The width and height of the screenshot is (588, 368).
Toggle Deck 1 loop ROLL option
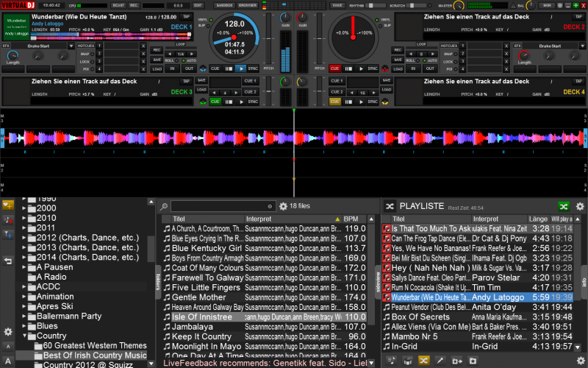pyautogui.click(x=177, y=60)
